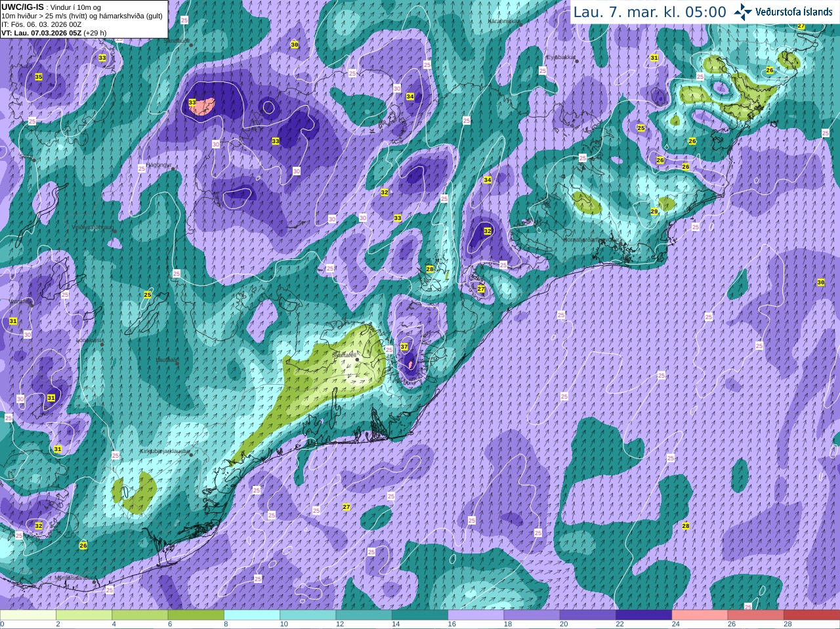The height and width of the screenshot is (629, 840).
Task: Click the Eyjabakkar station label
Action: [x=561, y=57]
